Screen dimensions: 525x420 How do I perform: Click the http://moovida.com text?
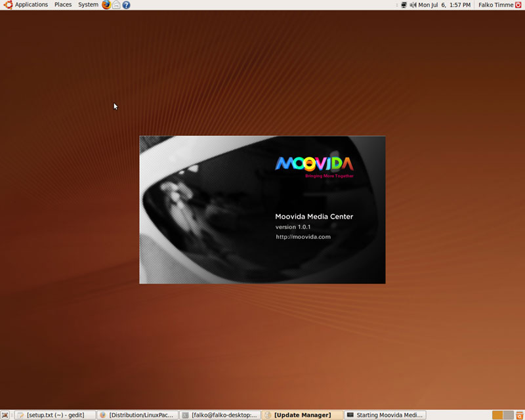tap(303, 237)
